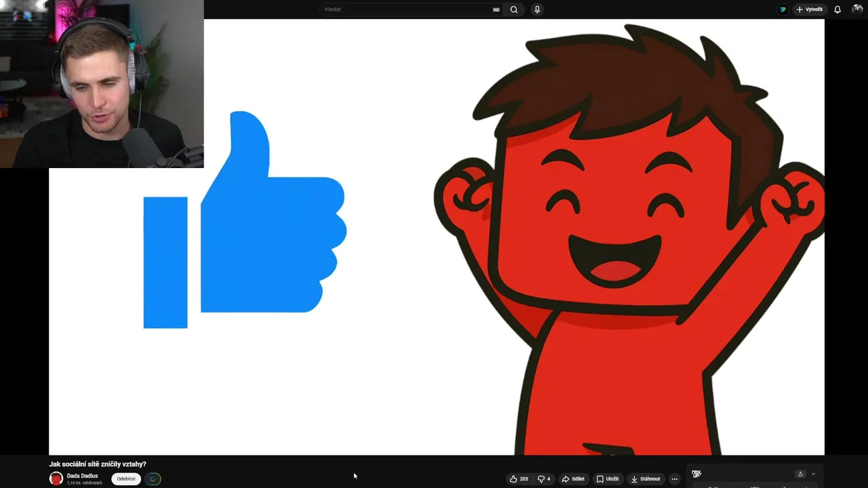
Task: Click the Sdílet share button
Action: [x=573, y=479]
